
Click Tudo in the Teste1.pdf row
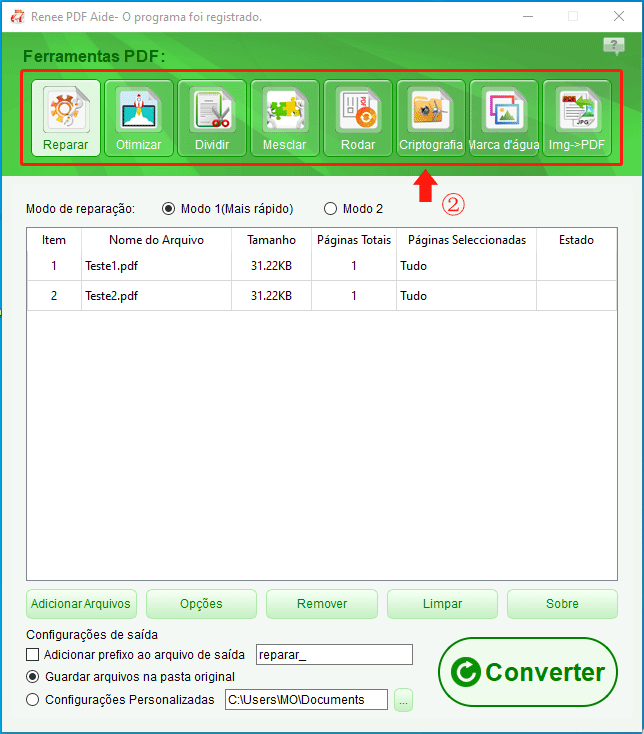[x=414, y=266]
